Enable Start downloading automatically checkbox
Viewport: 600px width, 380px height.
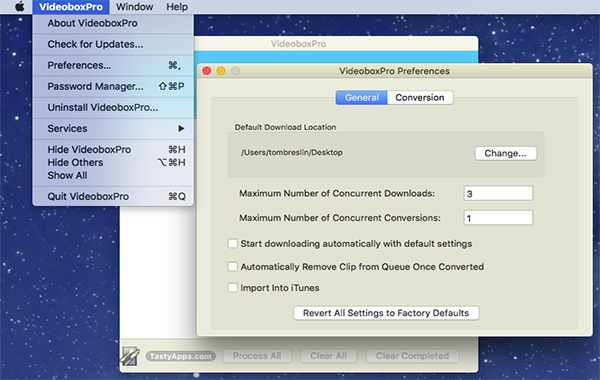[232, 243]
